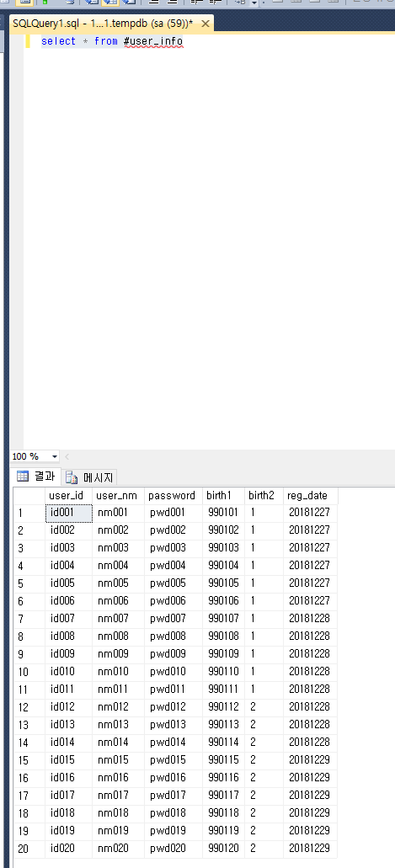This screenshot has height=868, width=395.
Task: Select the cell 990116
Action: pyautogui.click(x=224, y=778)
